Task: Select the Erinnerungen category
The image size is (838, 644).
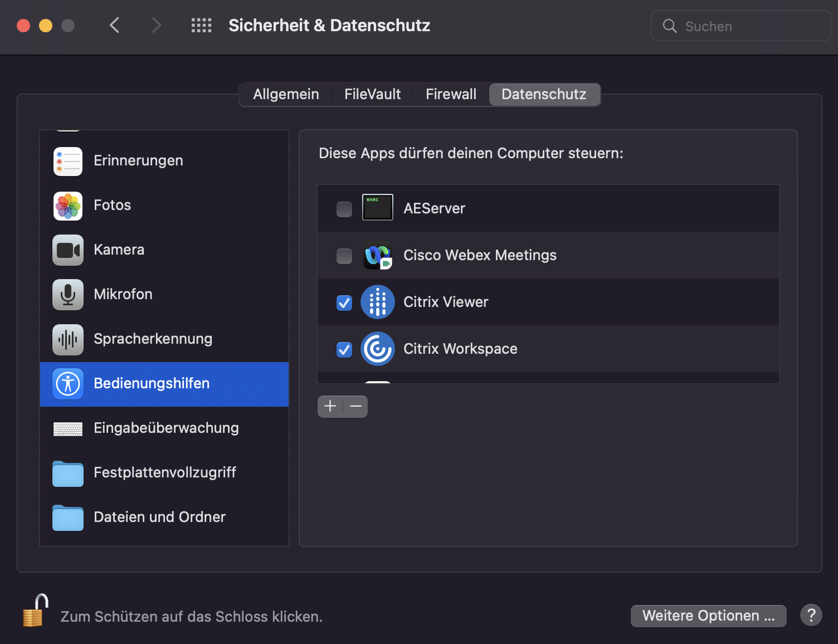Action: [x=138, y=160]
